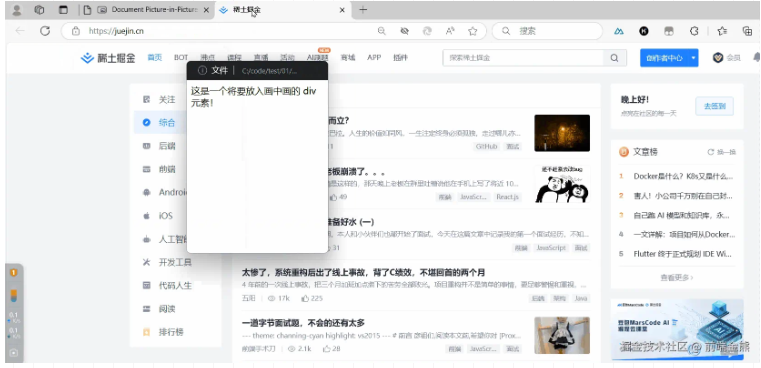Select 首页 in the site navigation

coord(154,57)
